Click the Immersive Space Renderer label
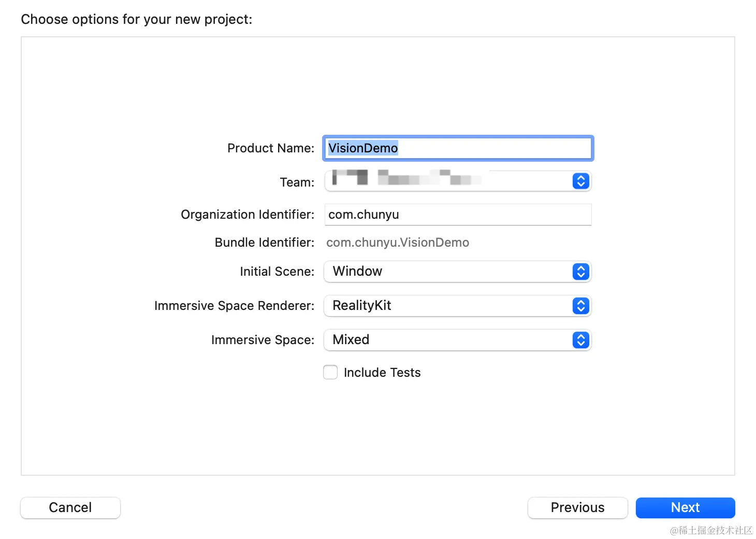The image size is (756, 539). pyautogui.click(x=234, y=306)
